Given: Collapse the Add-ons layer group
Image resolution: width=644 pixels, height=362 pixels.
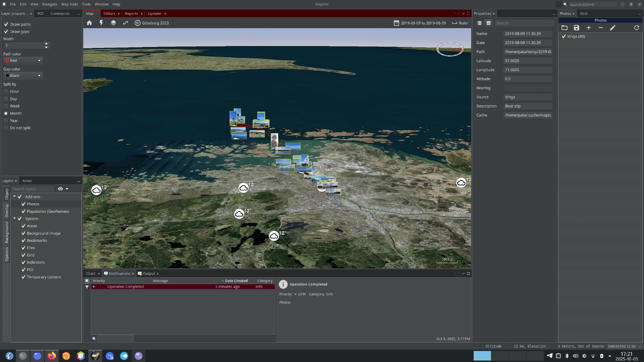Looking at the screenshot, I should 14,197.
